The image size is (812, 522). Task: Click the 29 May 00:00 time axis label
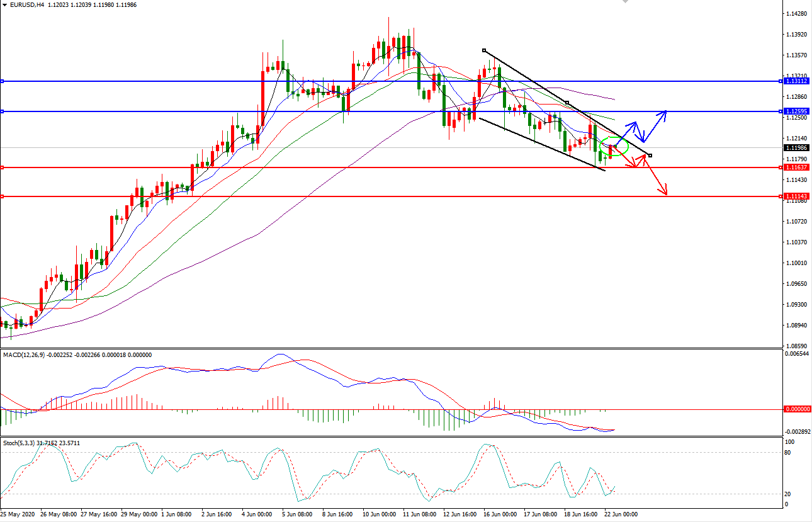tap(140, 514)
